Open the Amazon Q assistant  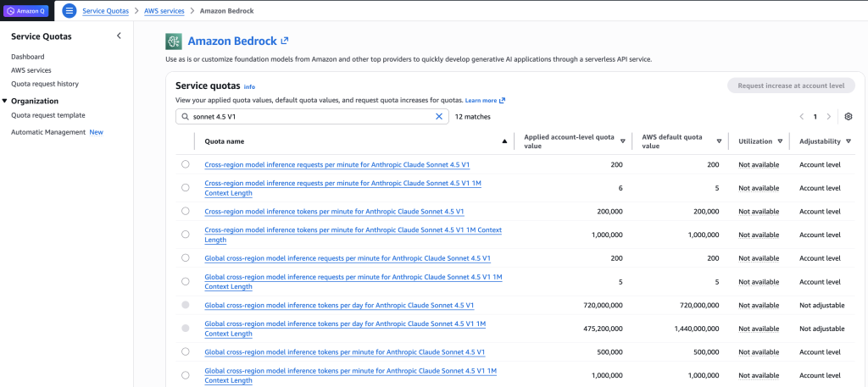click(x=26, y=10)
